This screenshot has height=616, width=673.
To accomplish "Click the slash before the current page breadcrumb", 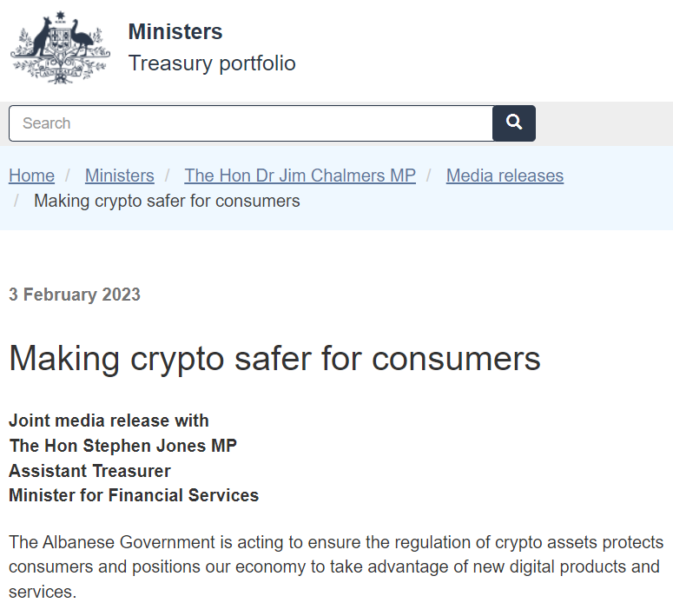I will [16, 201].
